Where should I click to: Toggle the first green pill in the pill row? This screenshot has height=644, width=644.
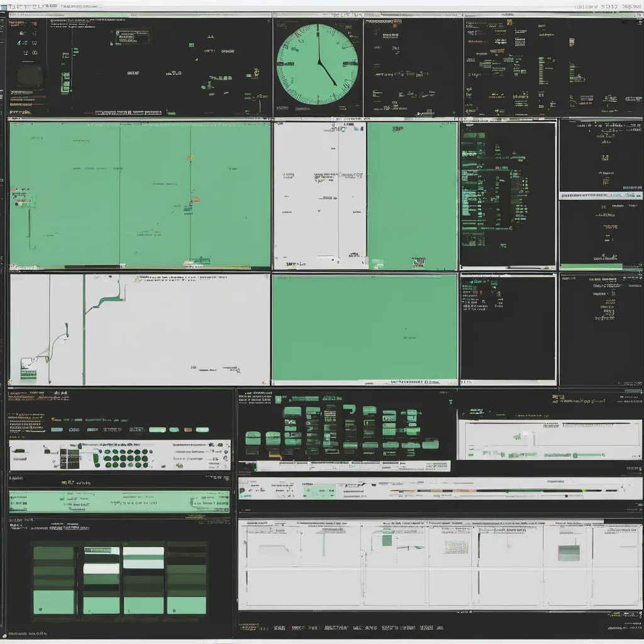[57, 430]
